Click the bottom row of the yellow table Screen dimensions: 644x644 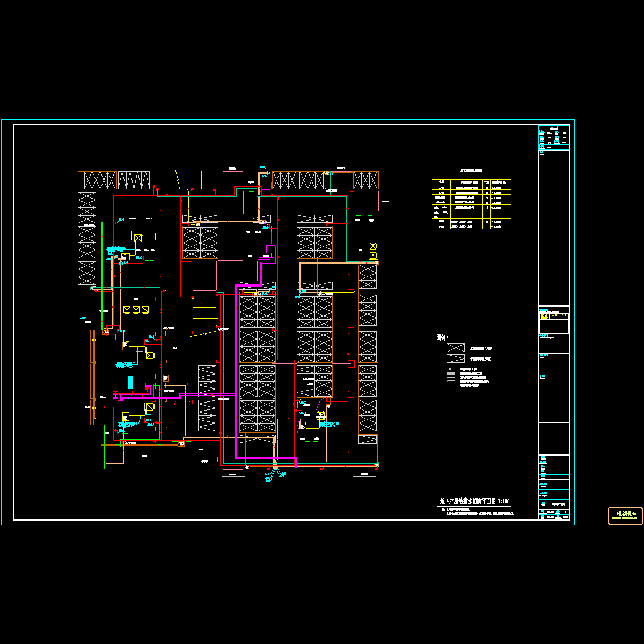coord(471,227)
